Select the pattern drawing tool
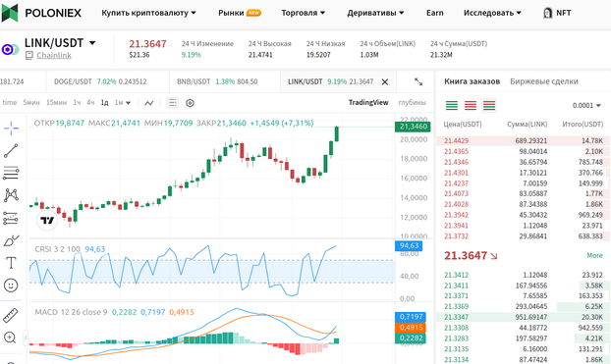611x364 pixels. pos(11,195)
